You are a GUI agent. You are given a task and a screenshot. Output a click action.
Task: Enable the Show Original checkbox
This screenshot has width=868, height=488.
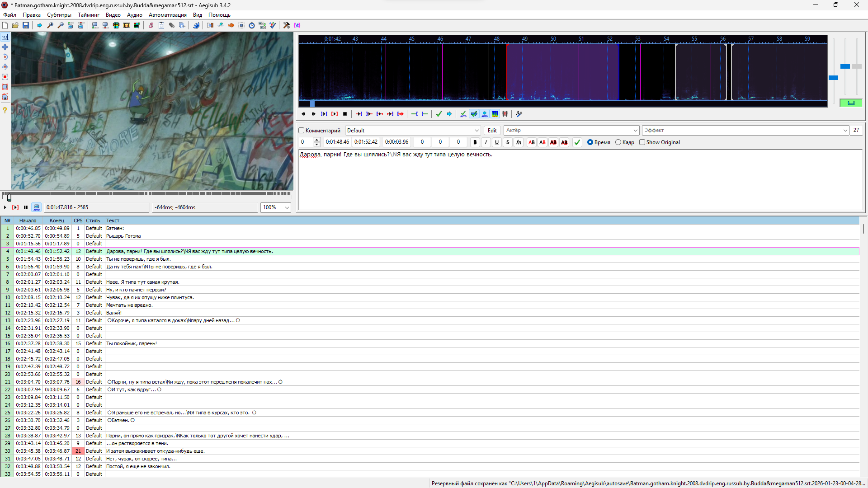tap(642, 142)
